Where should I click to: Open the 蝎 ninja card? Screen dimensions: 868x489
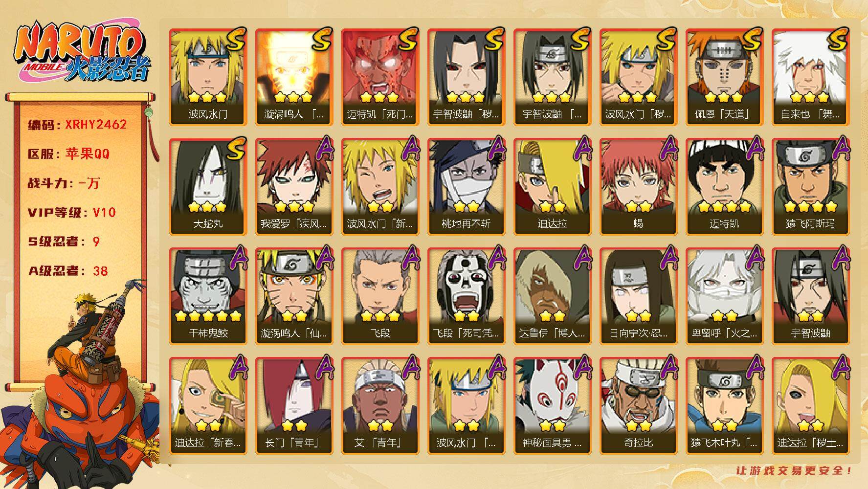(x=638, y=187)
